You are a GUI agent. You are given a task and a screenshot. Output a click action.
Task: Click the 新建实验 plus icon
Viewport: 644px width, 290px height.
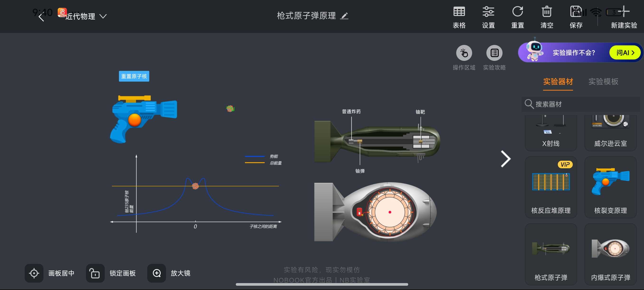[x=624, y=12]
